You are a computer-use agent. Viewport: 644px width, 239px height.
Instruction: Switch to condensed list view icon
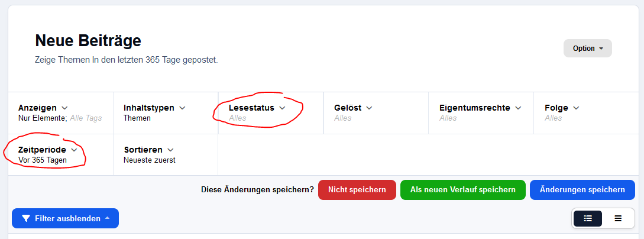pos(618,218)
